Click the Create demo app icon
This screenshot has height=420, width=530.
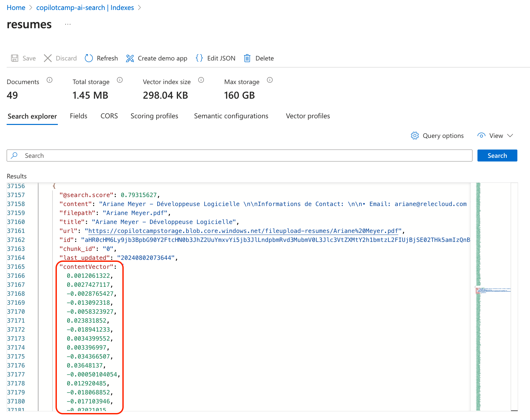(x=130, y=58)
